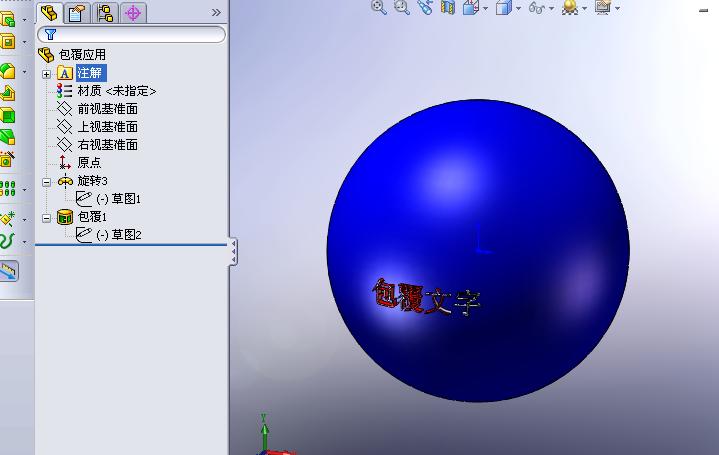Screen dimensions: 719x455
Task: Open the Curves dropdown arrow
Action: click(24, 242)
